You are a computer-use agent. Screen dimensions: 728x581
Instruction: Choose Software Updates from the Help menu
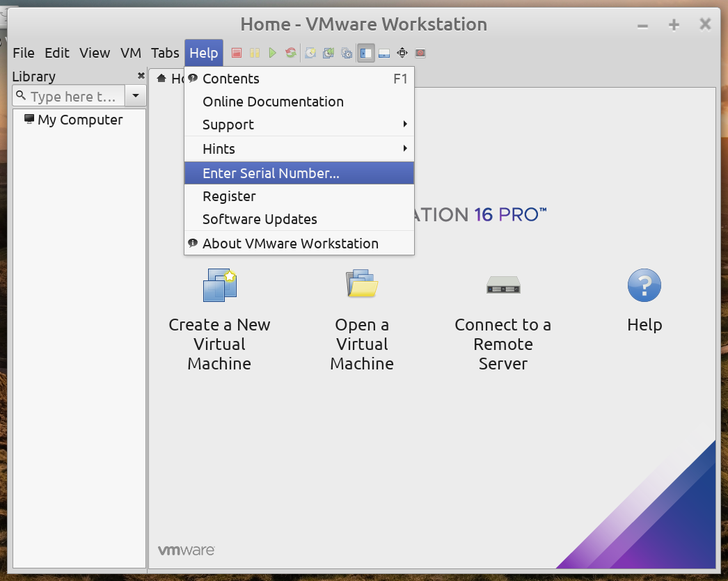(x=299, y=219)
